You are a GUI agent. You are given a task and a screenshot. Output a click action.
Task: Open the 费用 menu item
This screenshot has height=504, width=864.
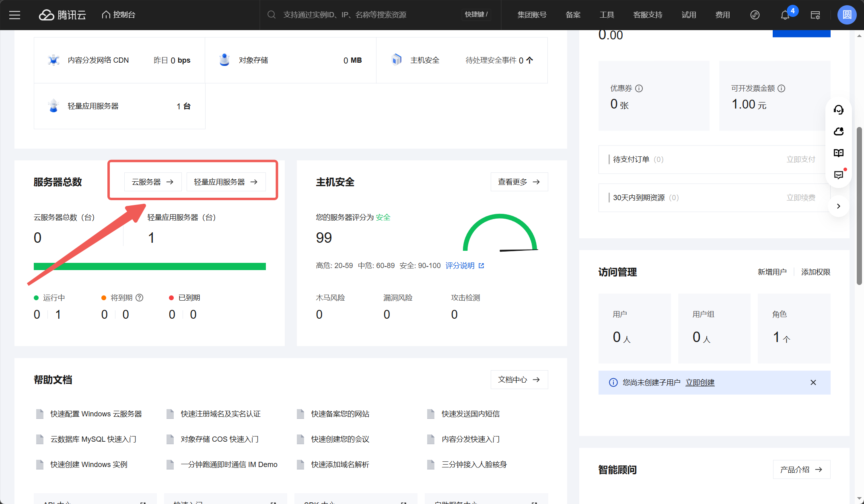(x=722, y=15)
